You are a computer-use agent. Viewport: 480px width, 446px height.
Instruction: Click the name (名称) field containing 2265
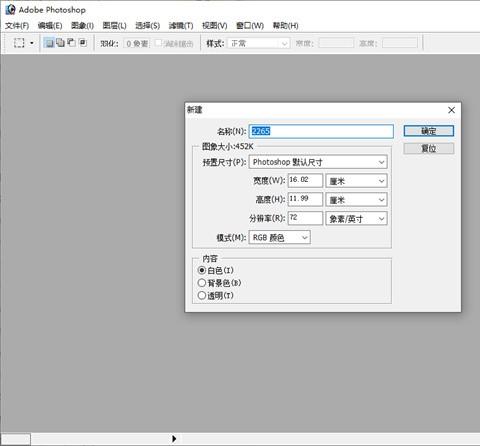pyautogui.click(x=321, y=131)
